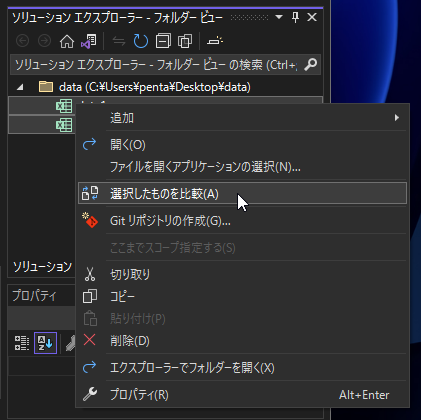This screenshot has height=420, width=421.
Task: Choose エクスプローラーでフォルダーを開く(X)
Action: click(x=242, y=368)
